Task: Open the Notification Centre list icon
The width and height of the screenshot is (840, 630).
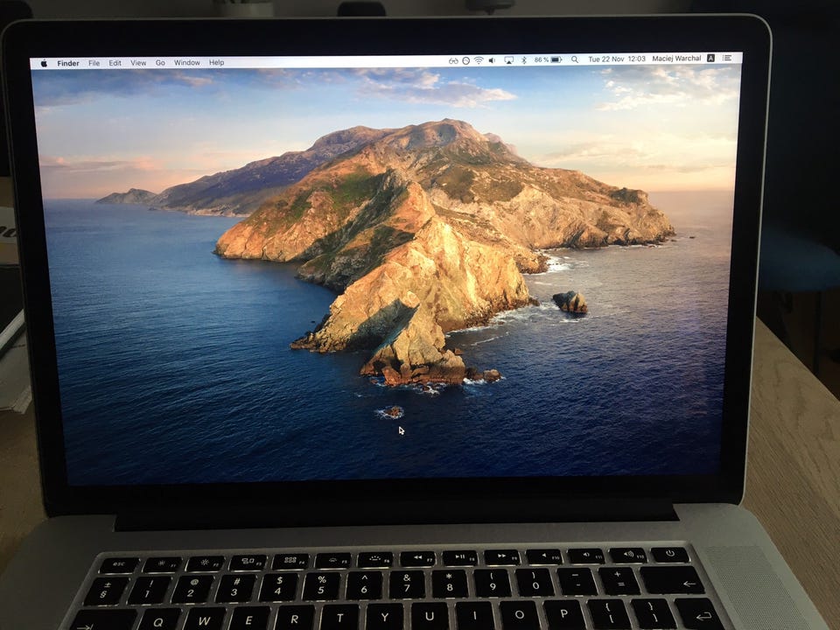Action: click(727, 58)
